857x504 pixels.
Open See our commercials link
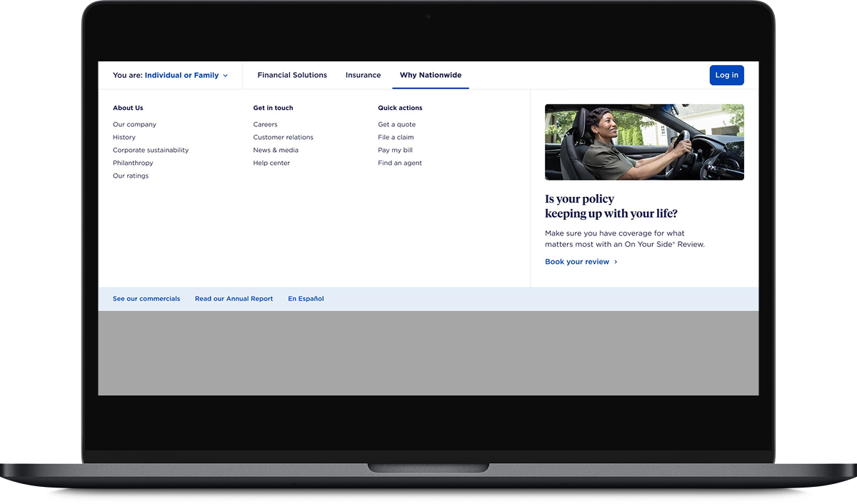(x=146, y=298)
